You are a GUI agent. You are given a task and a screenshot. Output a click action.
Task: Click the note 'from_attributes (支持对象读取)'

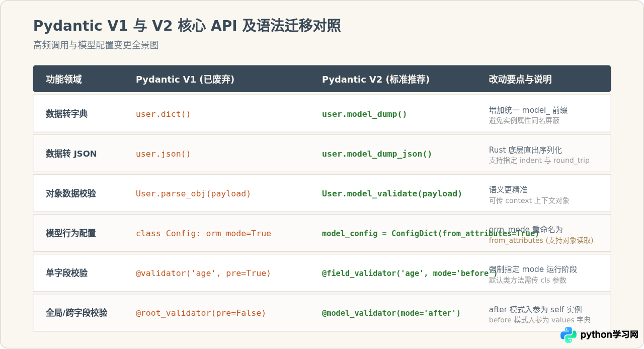(541, 241)
